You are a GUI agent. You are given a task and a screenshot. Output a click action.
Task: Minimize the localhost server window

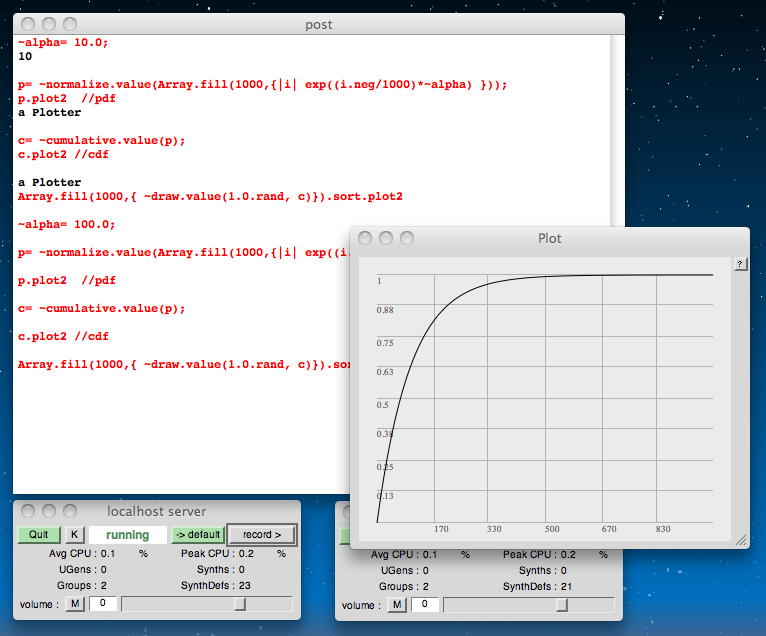(49, 511)
